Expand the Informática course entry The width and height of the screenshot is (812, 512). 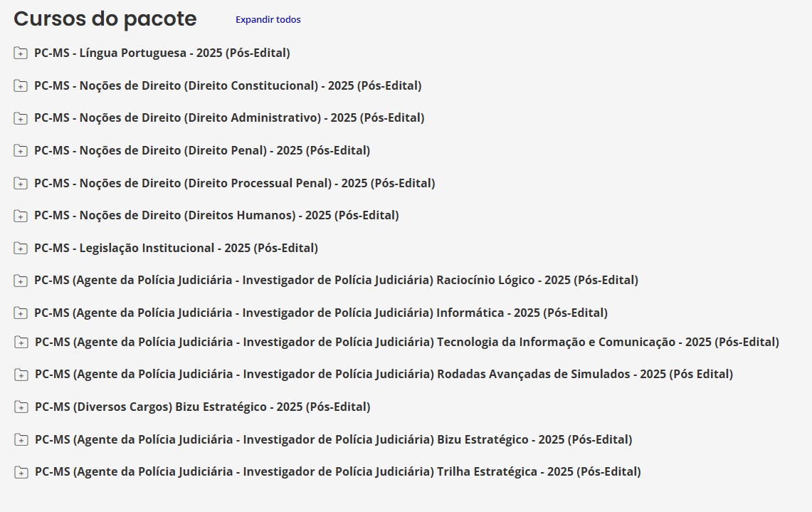click(21, 313)
